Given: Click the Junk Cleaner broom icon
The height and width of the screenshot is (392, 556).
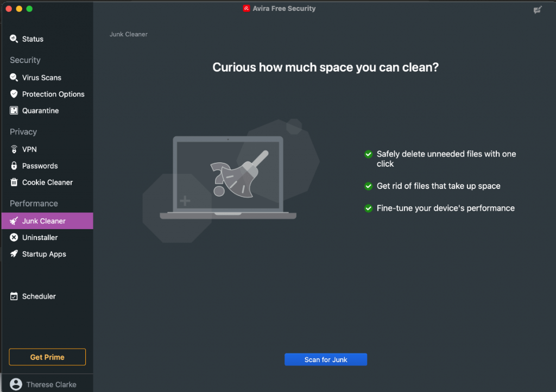Looking at the screenshot, I should (x=14, y=221).
